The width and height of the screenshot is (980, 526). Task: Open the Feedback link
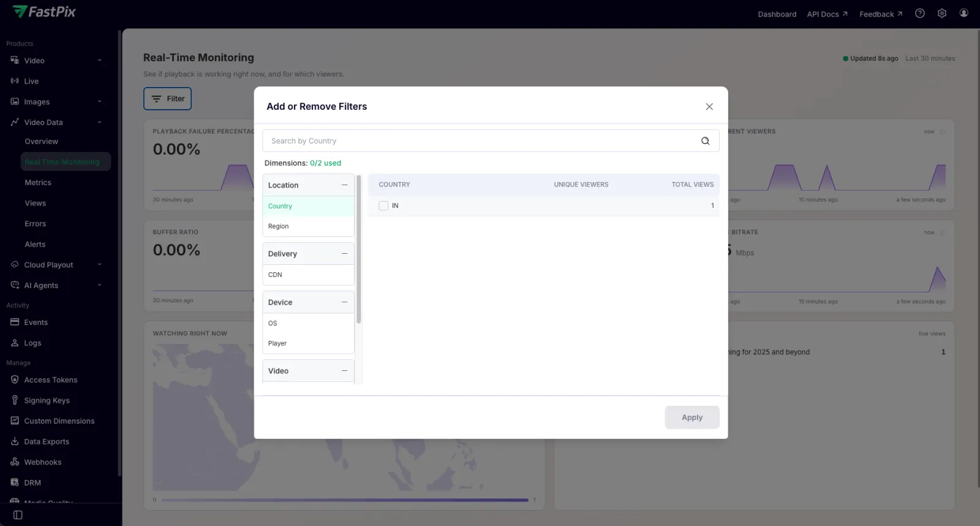tap(881, 14)
